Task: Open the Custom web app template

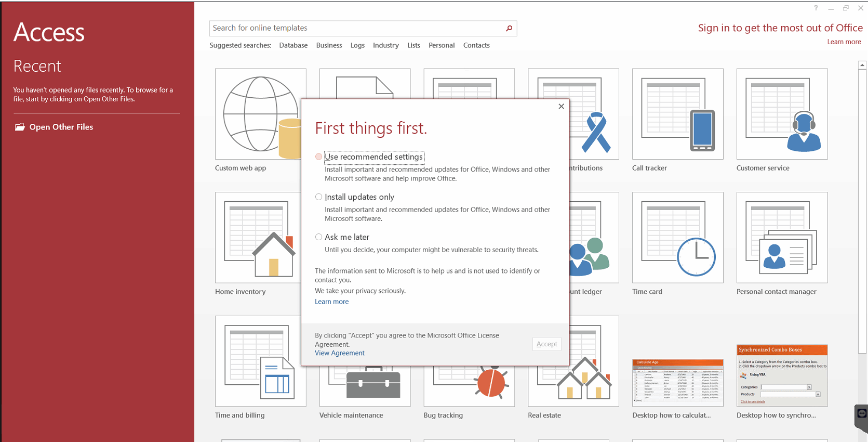Action: [260, 114]
